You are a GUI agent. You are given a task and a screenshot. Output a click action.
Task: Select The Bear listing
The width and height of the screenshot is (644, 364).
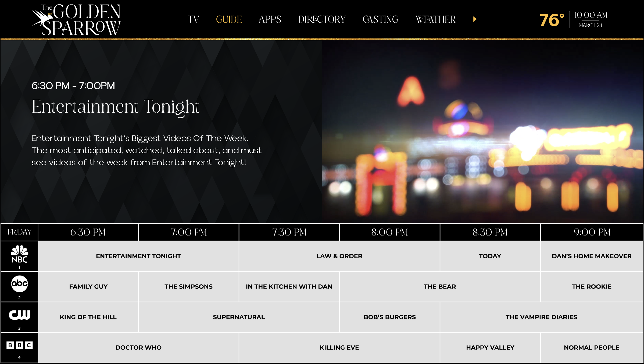[440, 287]
